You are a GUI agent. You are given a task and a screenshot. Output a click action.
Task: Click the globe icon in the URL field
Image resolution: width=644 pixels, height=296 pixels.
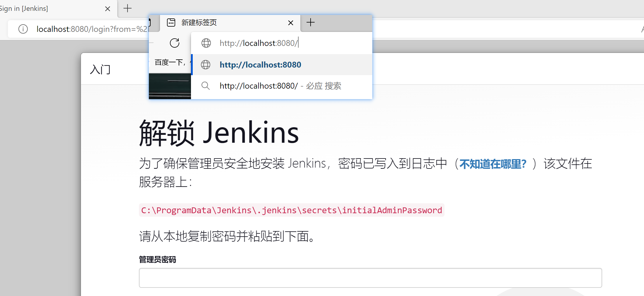(206, 43)
